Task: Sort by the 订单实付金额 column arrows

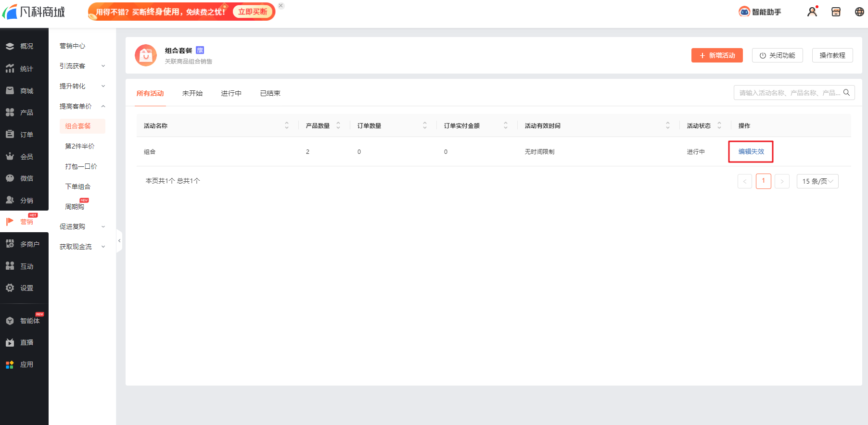Action: 506,125
